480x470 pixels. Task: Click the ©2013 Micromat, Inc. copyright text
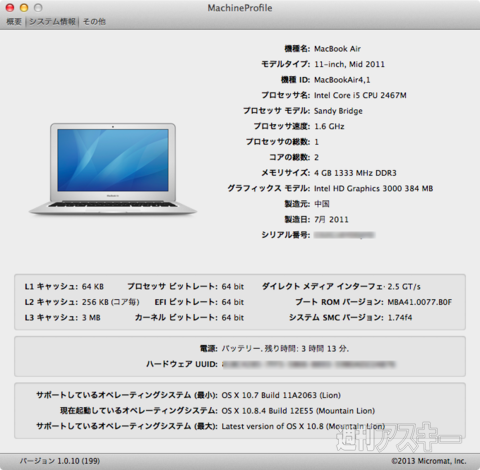(x=429, y=461)
